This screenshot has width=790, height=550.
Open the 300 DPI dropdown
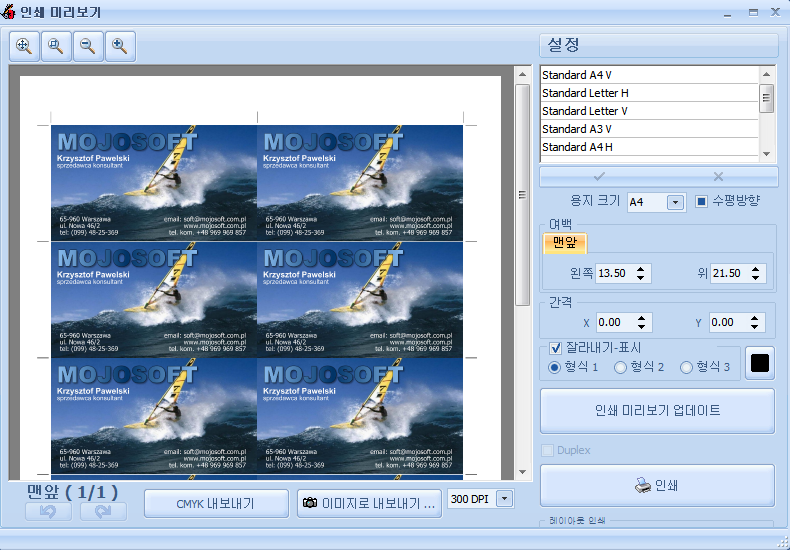click(x=504, y=499)
